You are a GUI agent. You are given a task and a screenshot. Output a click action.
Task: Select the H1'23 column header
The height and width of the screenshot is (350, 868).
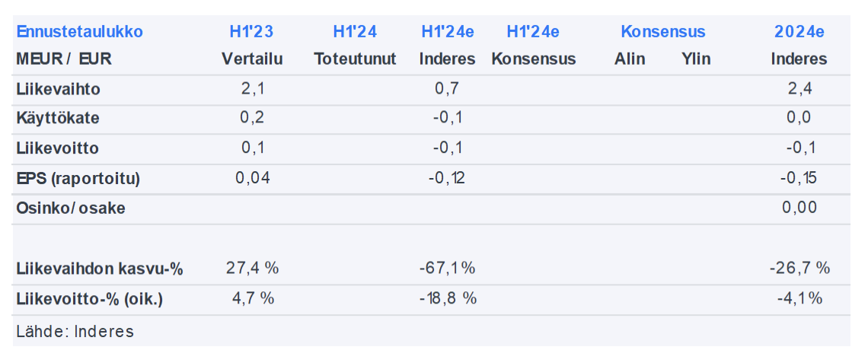pyautogui.click(x=251, y=32)
